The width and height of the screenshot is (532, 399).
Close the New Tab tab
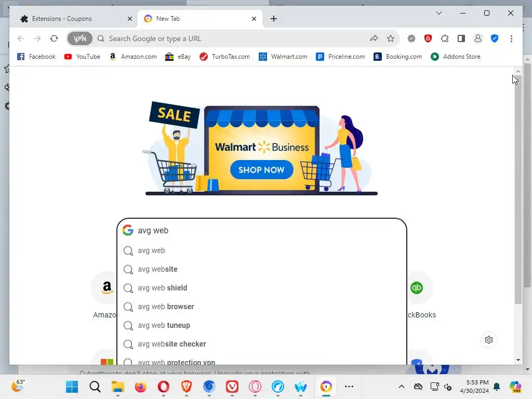(254, 19)
